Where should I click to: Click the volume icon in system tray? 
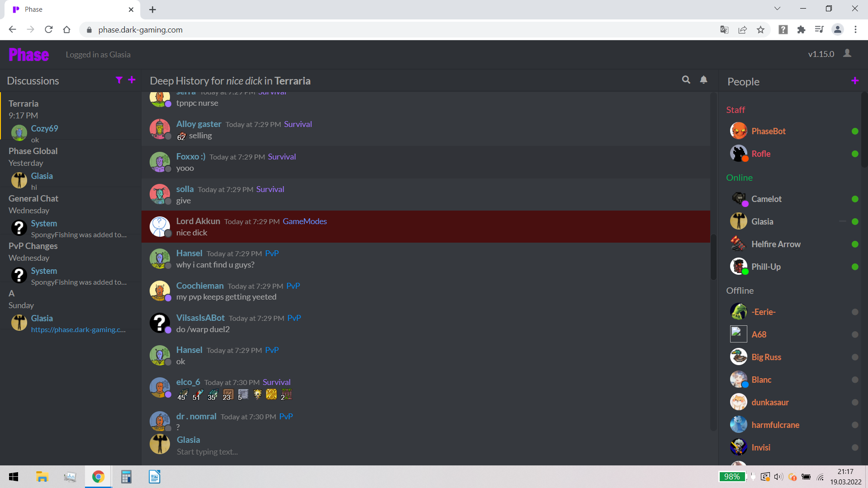(778, 477)
